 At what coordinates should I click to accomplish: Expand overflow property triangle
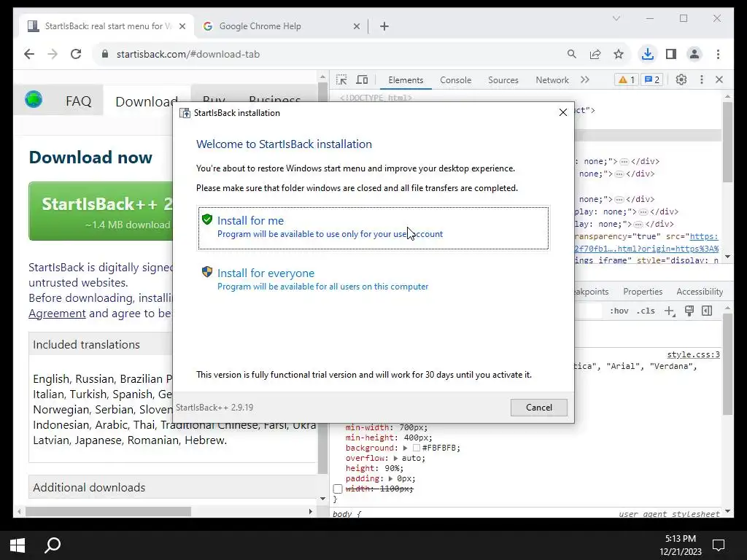click(395, 458)
